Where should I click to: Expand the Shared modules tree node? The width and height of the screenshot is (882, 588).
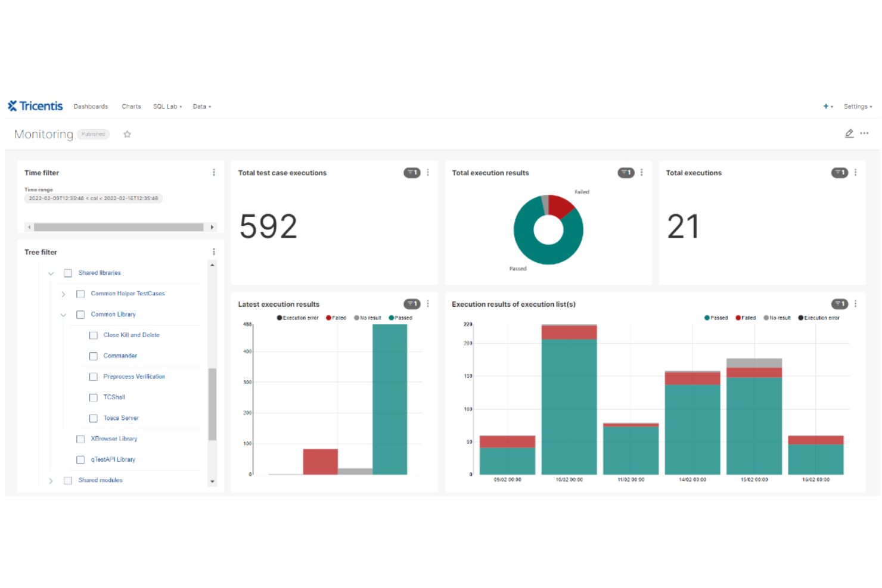tap(51, 480)
